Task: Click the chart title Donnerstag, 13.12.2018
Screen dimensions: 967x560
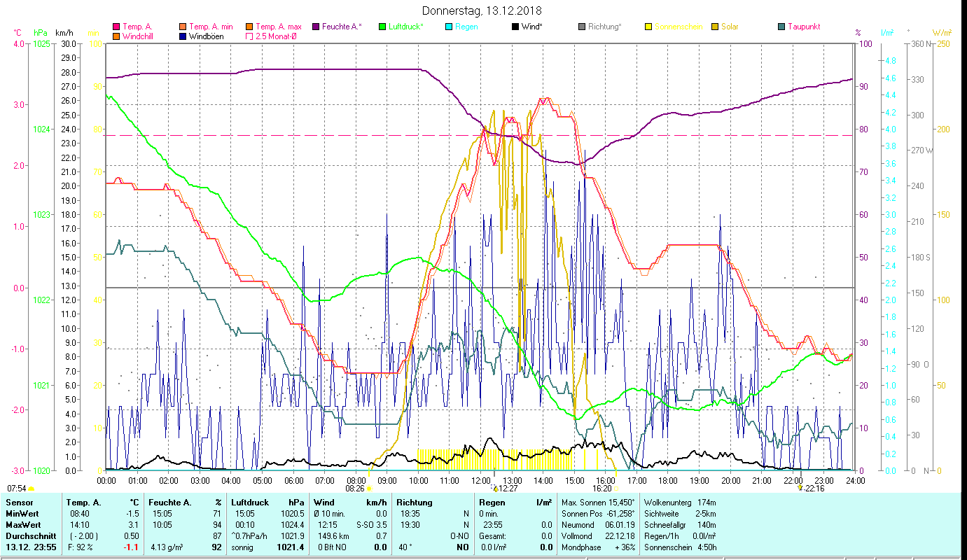Action: [x=482, y=10]
